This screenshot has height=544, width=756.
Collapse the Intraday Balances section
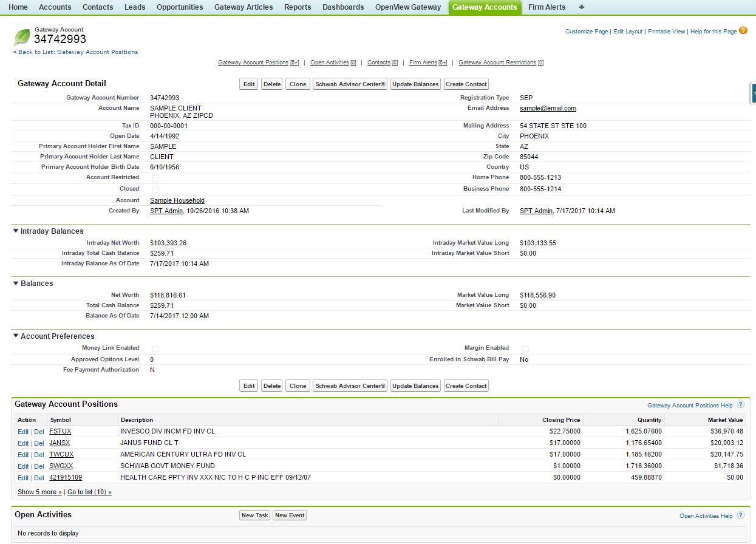pos(16,231)
